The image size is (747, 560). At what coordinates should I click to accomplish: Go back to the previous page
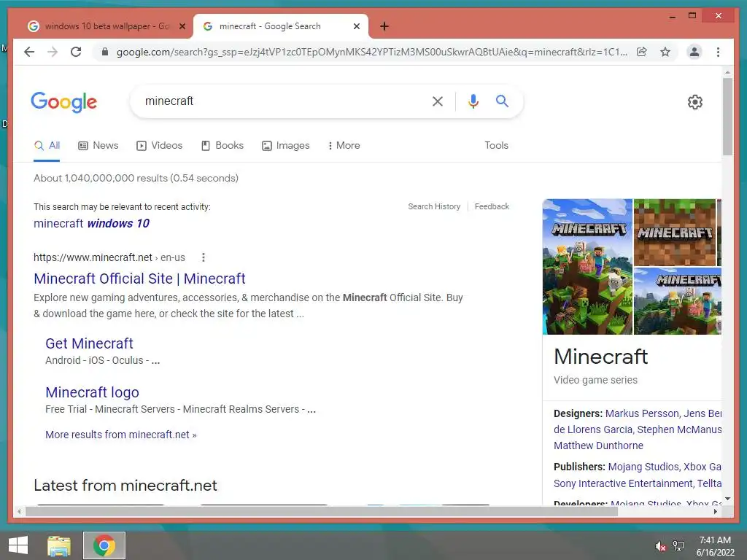pyautogui.click(x=29, y=52)
